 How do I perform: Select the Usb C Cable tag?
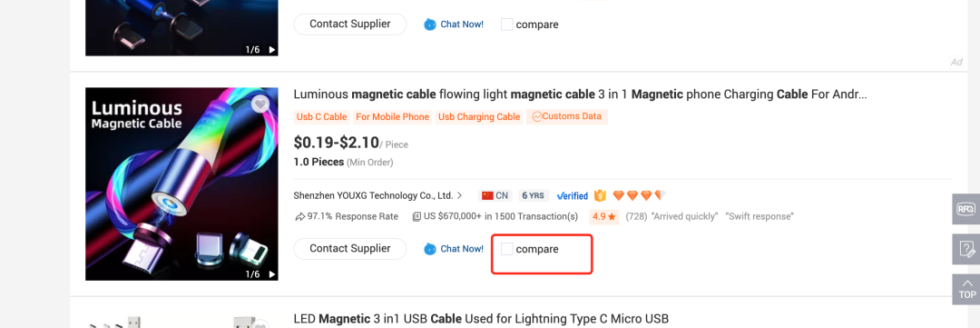coord(322,117)
